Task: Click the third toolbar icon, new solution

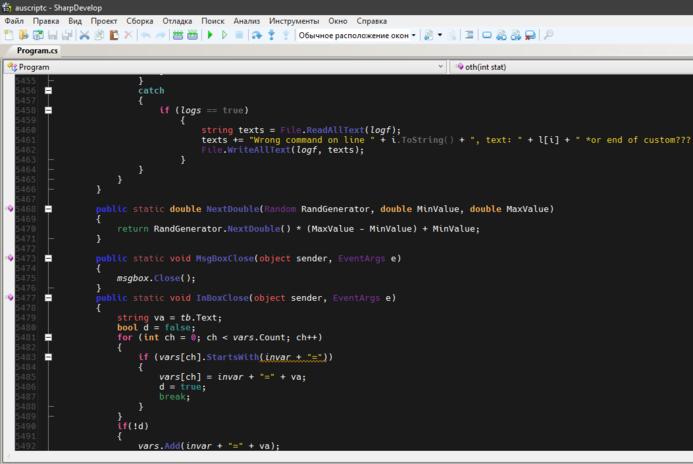Action: tap(38, 35)
